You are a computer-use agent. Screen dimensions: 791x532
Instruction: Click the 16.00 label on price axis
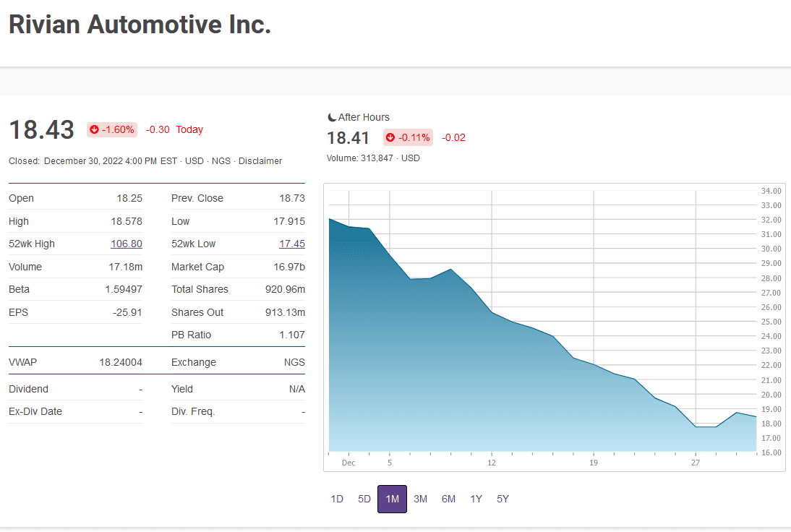tap(771, 452)
